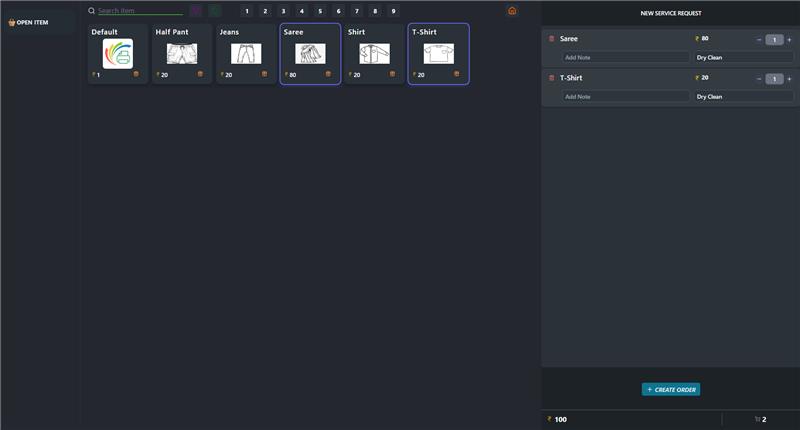
Task: Open the T-Shirt Dry Clean service dropdown
Action: (x=743, y=97)
